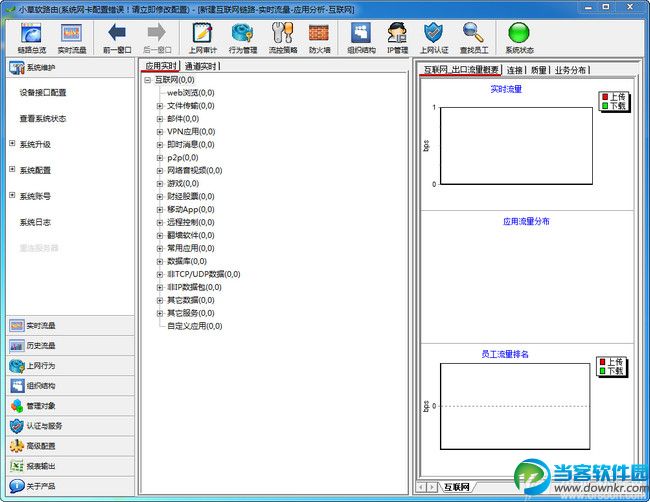
Task: Switch to 连接 tab
Action: tap(514, 70)
